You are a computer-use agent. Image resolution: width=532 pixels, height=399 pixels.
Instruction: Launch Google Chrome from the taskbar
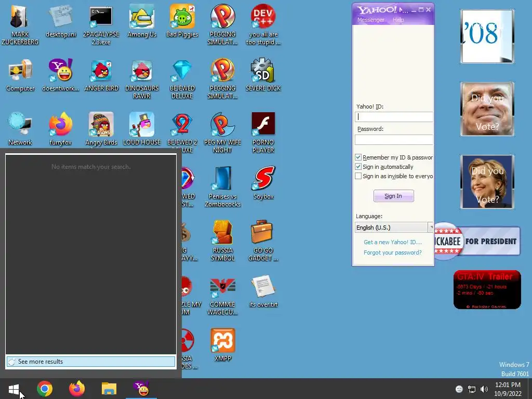click(x=45, y=389)
